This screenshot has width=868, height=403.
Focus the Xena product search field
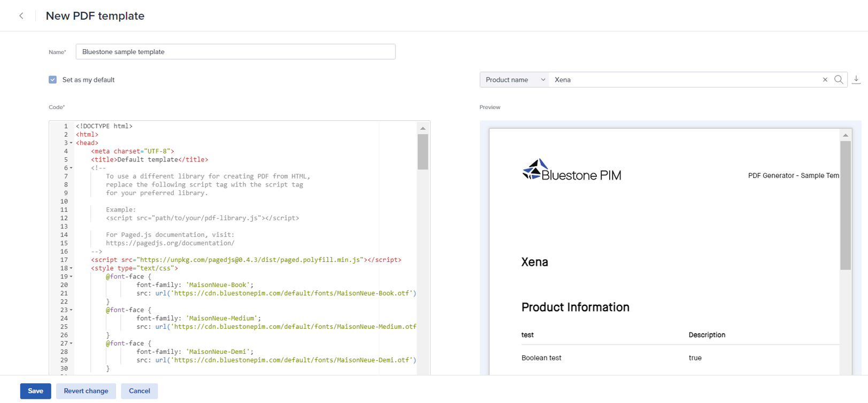pos(685,80)
